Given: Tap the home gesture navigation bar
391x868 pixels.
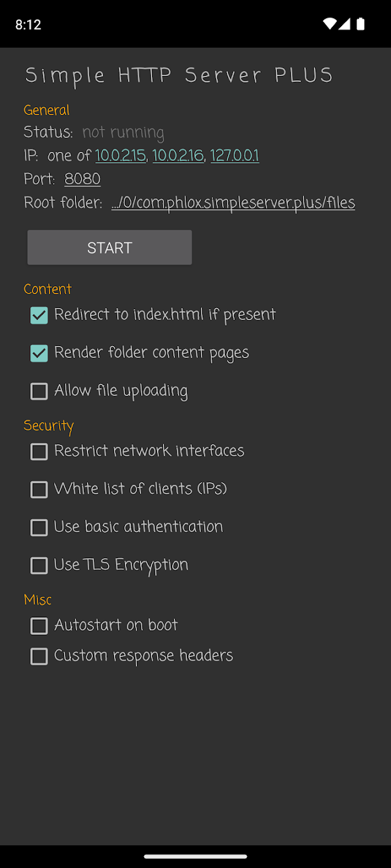Looking at the screenshot, I should coord(195,856).
